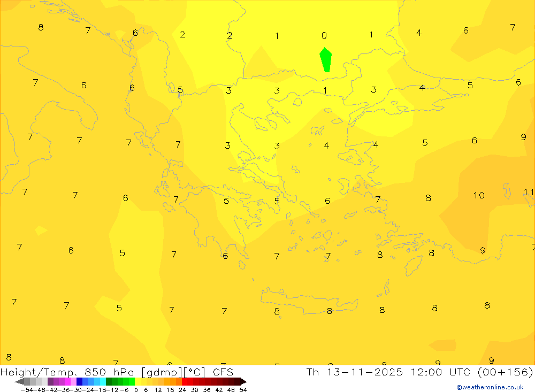Click the legend label '24'
The image size is (535, 392).
pos(182,390)
